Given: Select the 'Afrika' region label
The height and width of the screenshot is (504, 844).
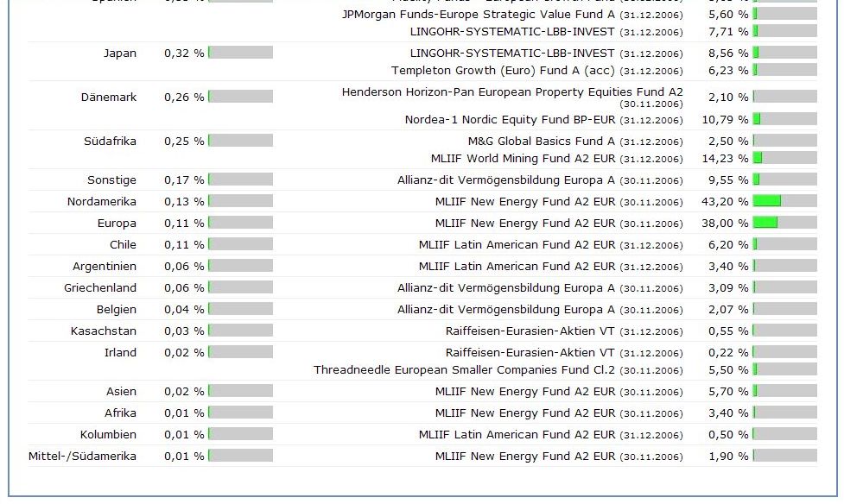Looking at the screenshot, I should 120,413.
